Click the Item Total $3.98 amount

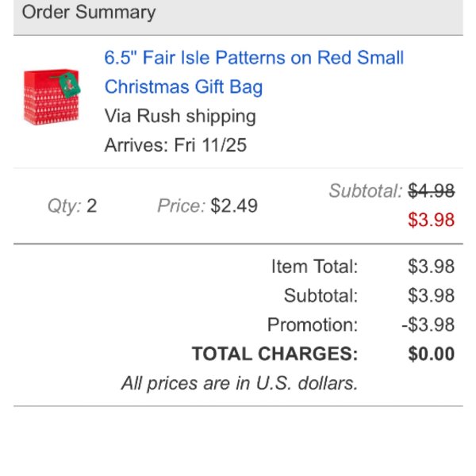point(431,267)
